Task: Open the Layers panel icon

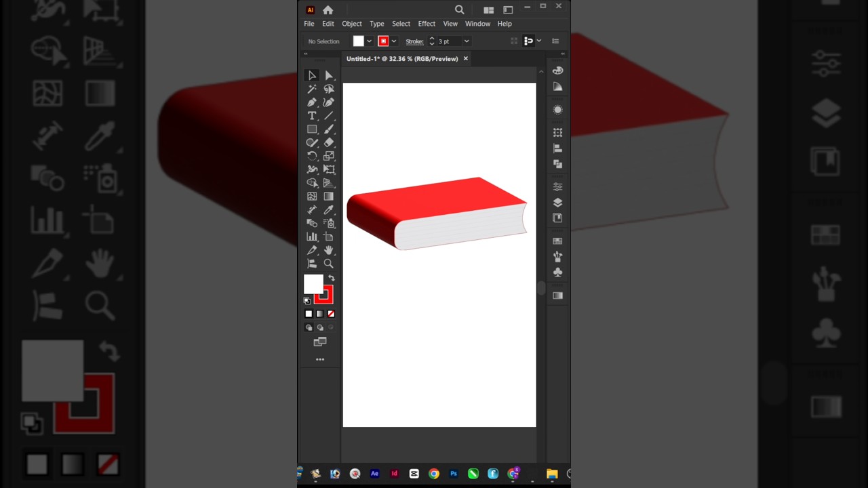Action: (x=557, y=202)
